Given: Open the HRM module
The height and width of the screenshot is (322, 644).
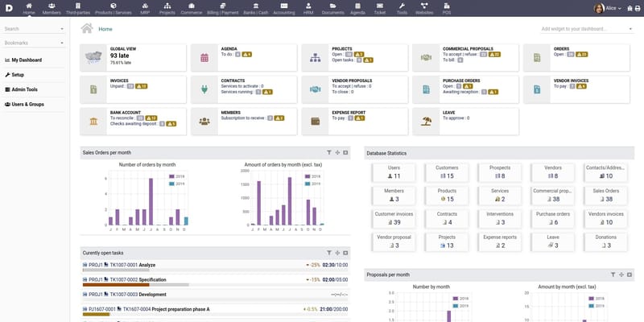Looking at the screenshot, I should point(308,9).
